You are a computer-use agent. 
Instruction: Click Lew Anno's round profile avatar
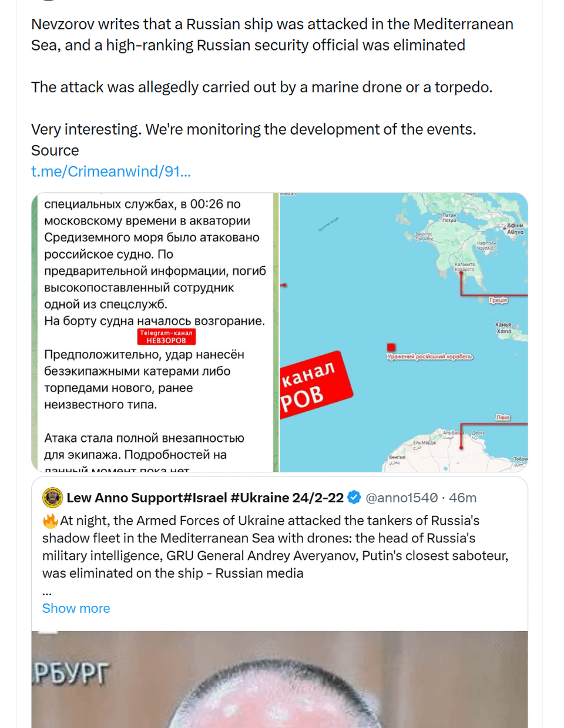[52, 498]
